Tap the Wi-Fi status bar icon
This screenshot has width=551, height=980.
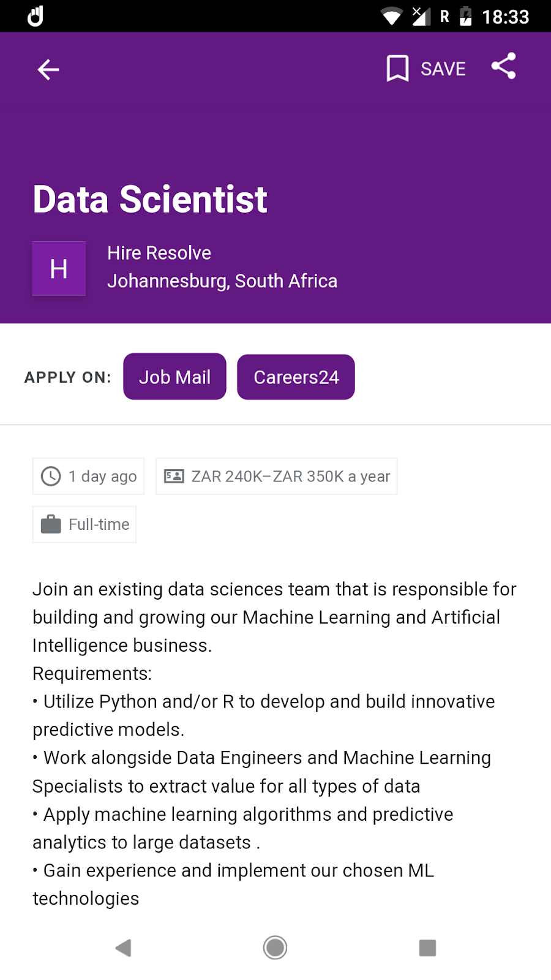[x=392, y=17]
